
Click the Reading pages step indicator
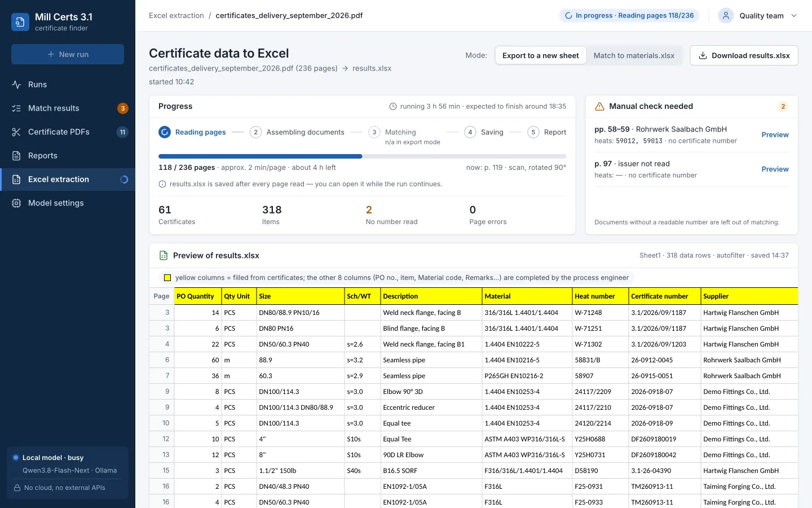[x=192, y=132]
